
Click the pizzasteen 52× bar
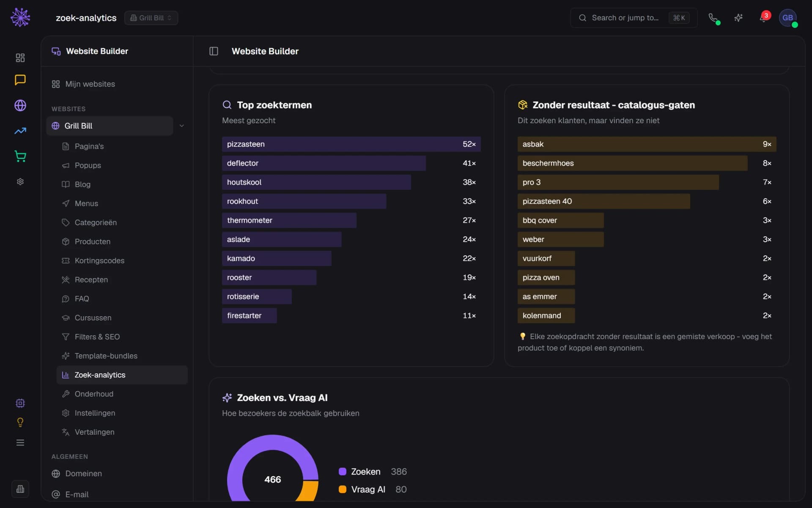pyautogui.click(x=351, y=144)
